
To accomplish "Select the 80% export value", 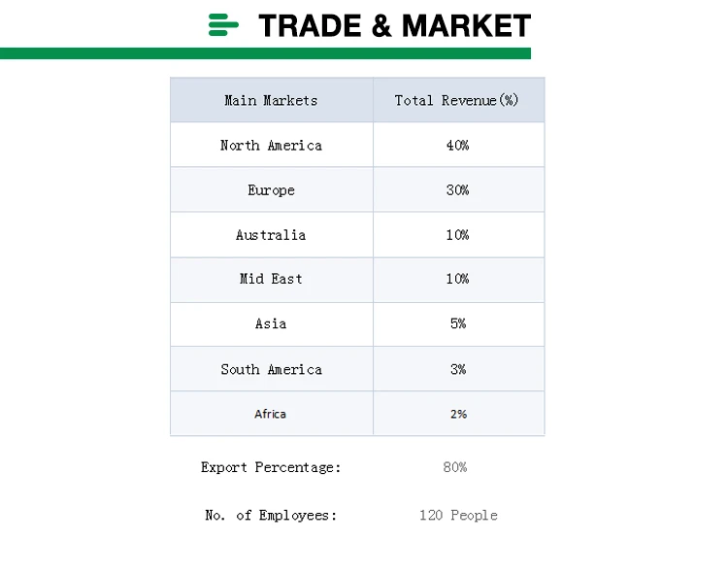I will (x=455, y=467).
